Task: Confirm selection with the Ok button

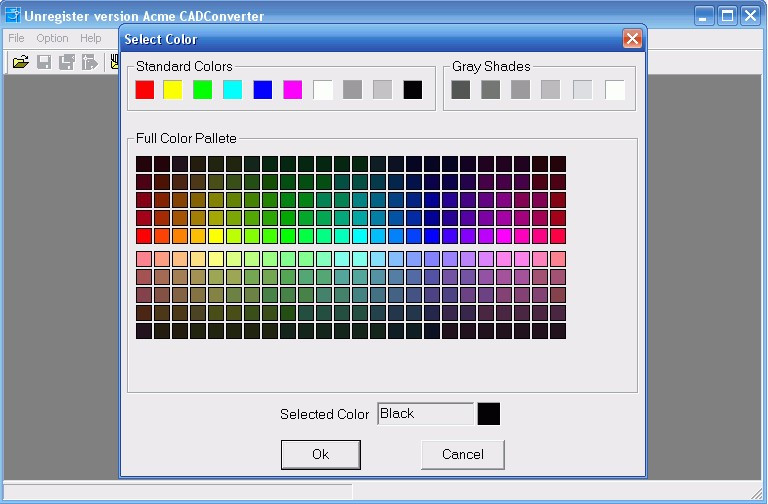Action: click(x=321, y=455)
